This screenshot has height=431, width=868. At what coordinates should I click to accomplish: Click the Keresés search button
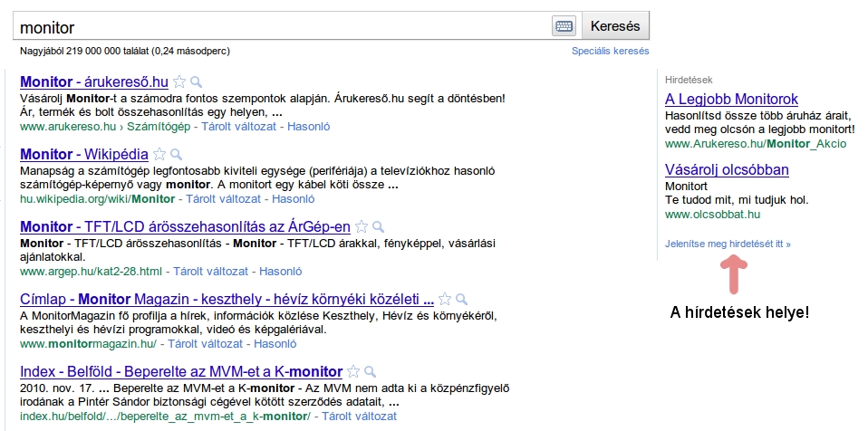pos(615,26)
